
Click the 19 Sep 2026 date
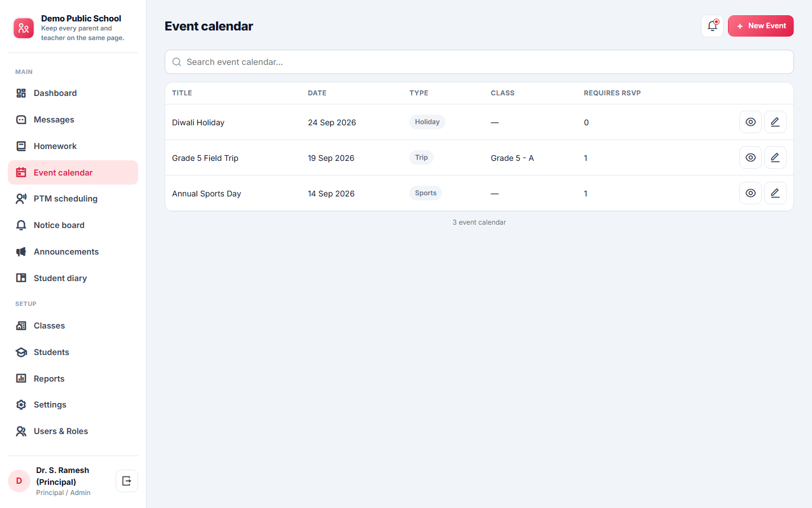331,158
